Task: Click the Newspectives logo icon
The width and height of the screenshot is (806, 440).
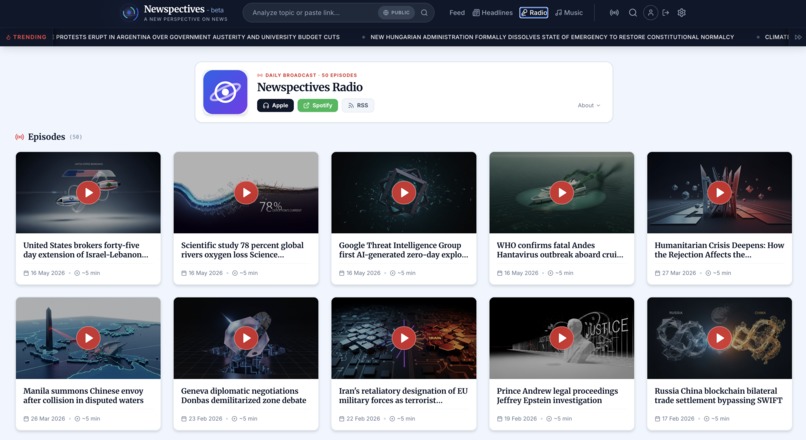Action: coord(130,13)
